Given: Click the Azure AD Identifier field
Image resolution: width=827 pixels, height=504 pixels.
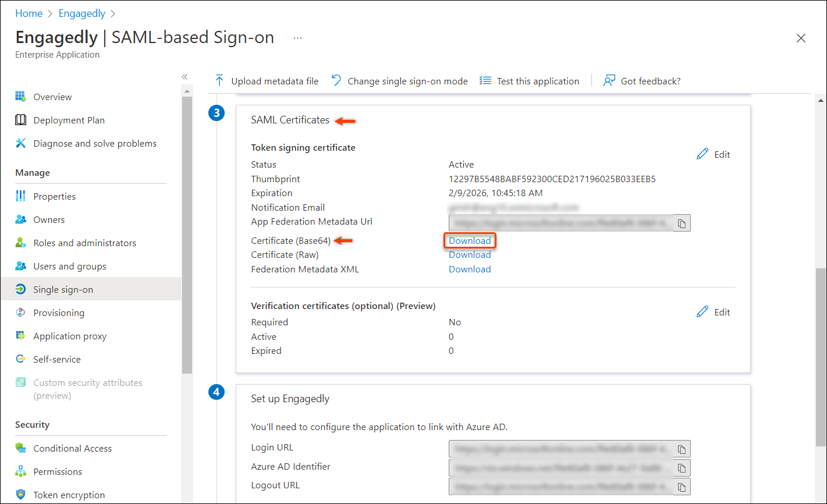Looking at the screenshot, I should click(x=562, y=468).
